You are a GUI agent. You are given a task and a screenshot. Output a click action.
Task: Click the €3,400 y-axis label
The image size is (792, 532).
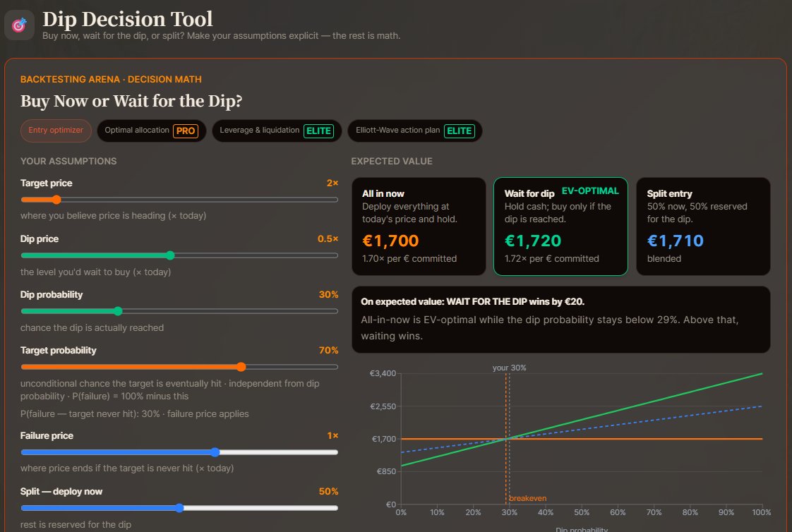click(383, 373)
